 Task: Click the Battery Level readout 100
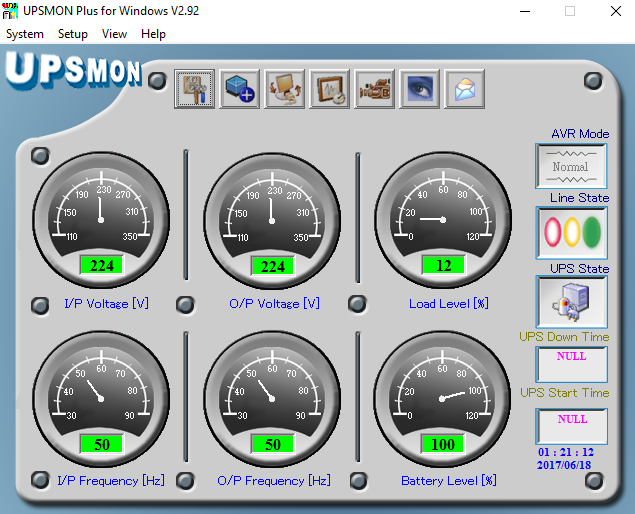pos(443,444)
